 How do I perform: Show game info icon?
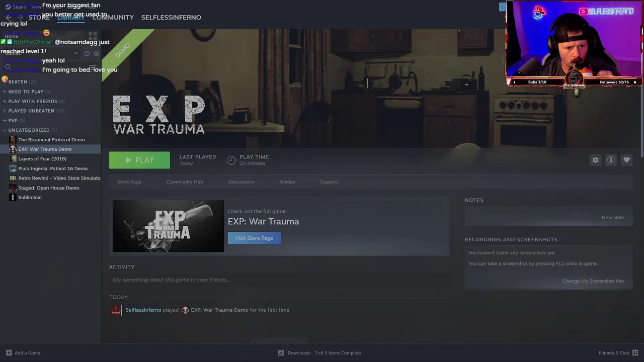point(611,160)
